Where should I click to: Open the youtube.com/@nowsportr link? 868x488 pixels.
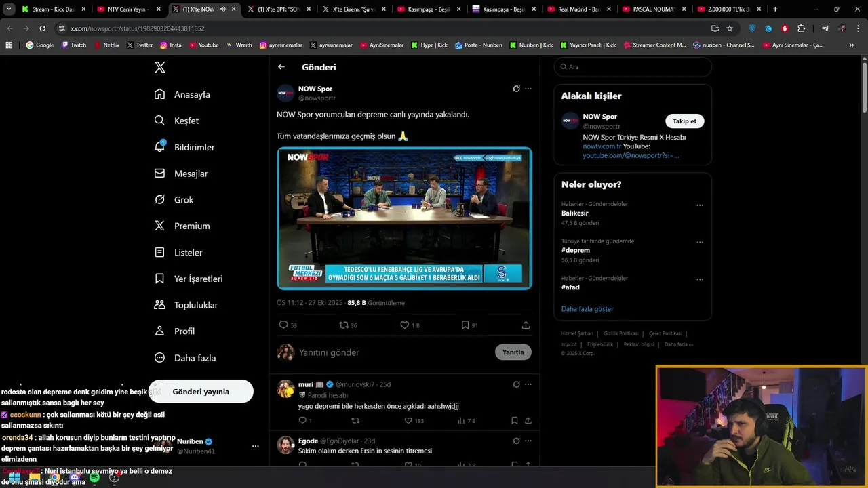631,155
